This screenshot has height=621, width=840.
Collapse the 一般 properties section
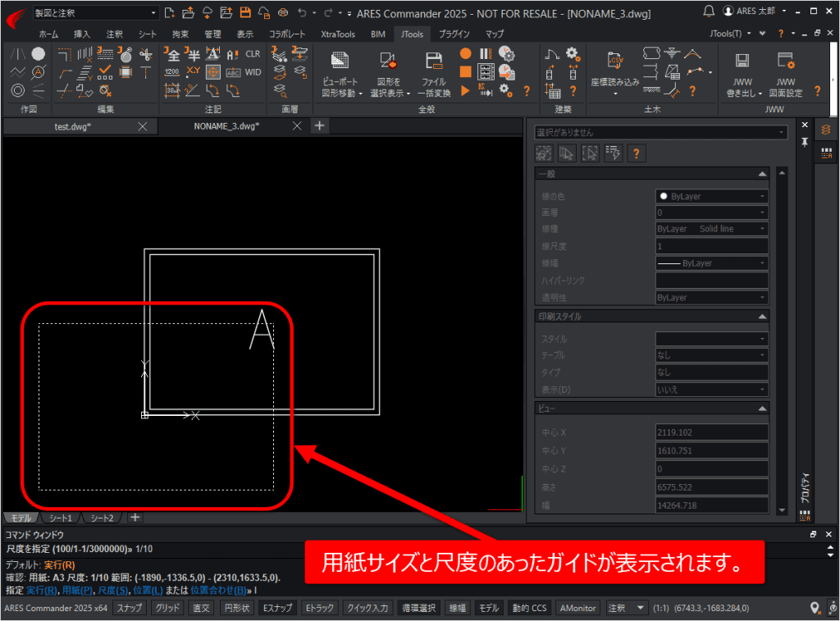(762, 174)
